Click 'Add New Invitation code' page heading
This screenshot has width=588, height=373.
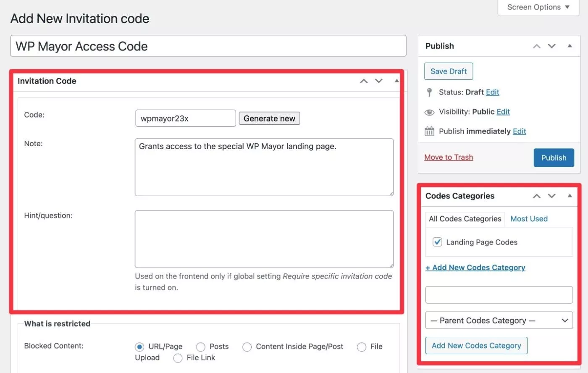[80, 18]
